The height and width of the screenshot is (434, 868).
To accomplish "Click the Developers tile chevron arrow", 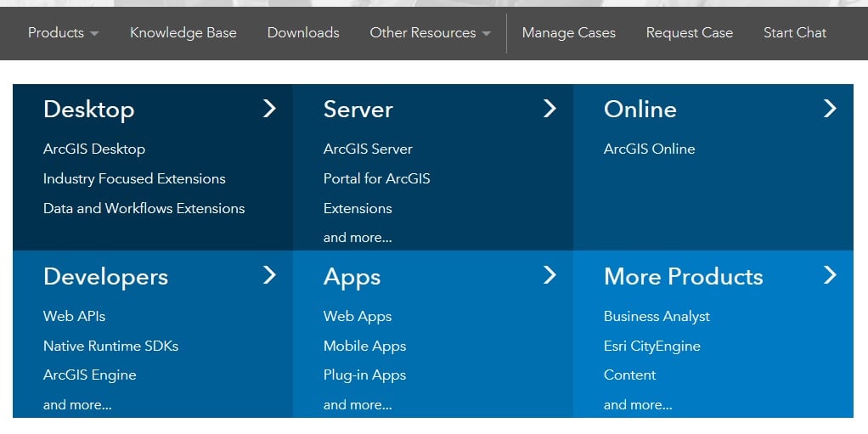I will pos(269,274).
